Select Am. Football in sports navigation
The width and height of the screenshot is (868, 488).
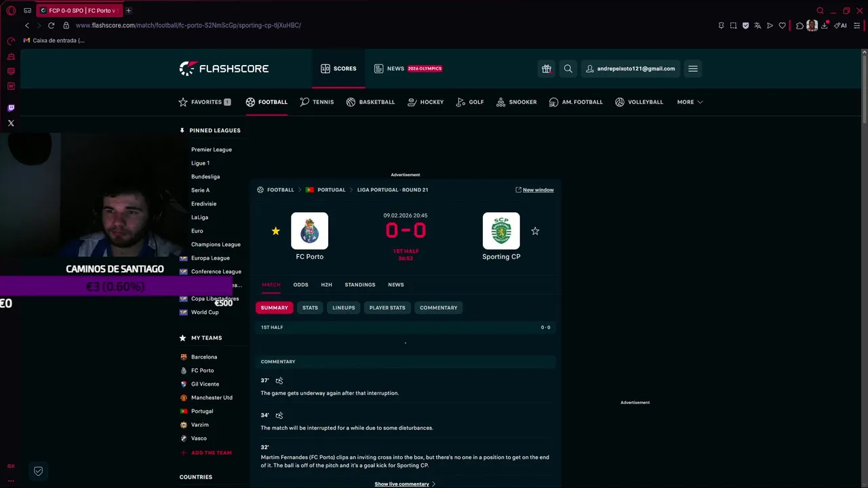(x=576, y=102)
